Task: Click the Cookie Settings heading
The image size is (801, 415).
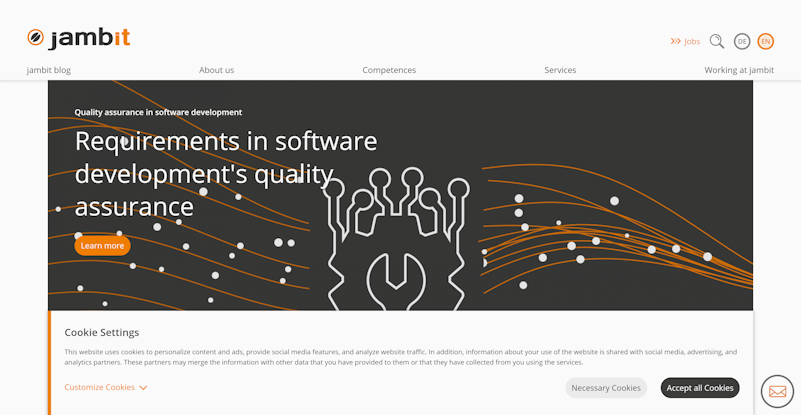Action: tap(102, 332)
